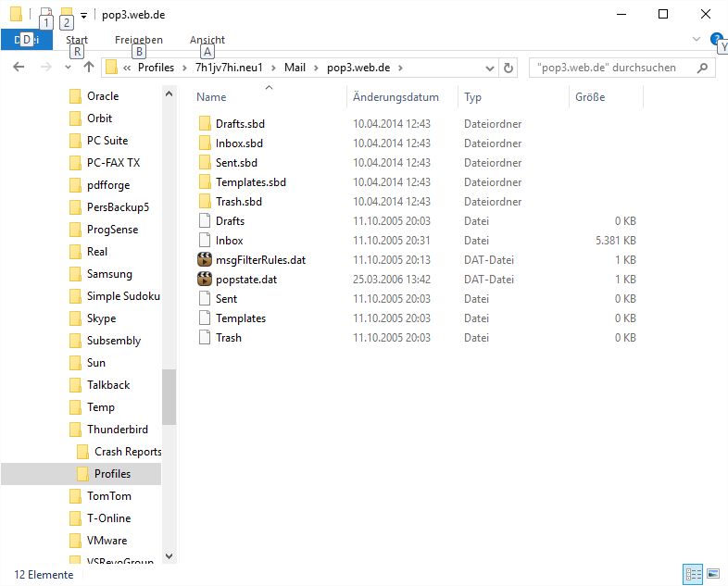The image size is (728, 586).
Task: Expand the chevron after pop3.web.de breadcrumb
Action: [400, 69]
